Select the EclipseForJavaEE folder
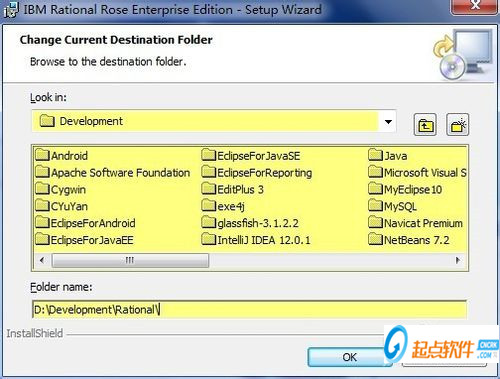 coord(85,240)
